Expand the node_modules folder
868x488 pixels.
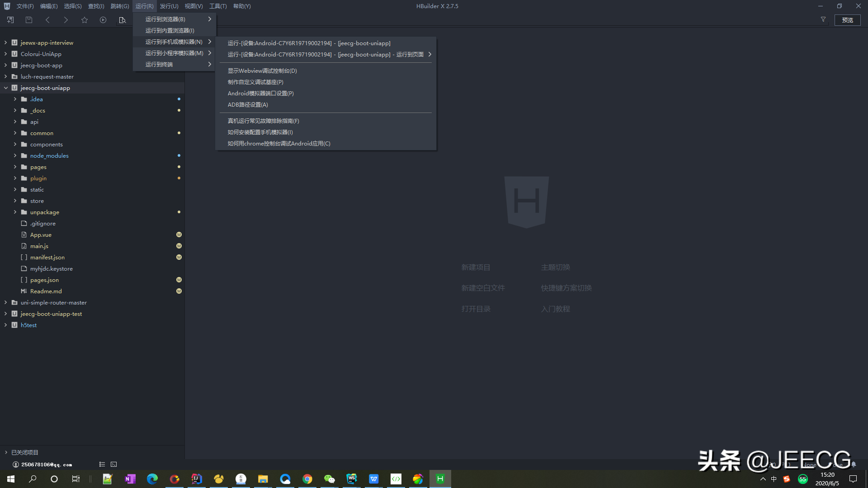15,155
